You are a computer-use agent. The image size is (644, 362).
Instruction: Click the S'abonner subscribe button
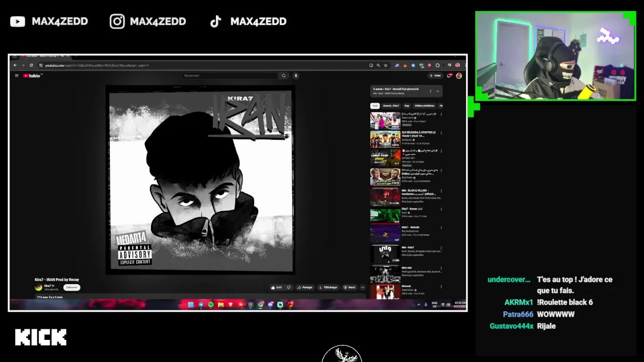[72, 288]
